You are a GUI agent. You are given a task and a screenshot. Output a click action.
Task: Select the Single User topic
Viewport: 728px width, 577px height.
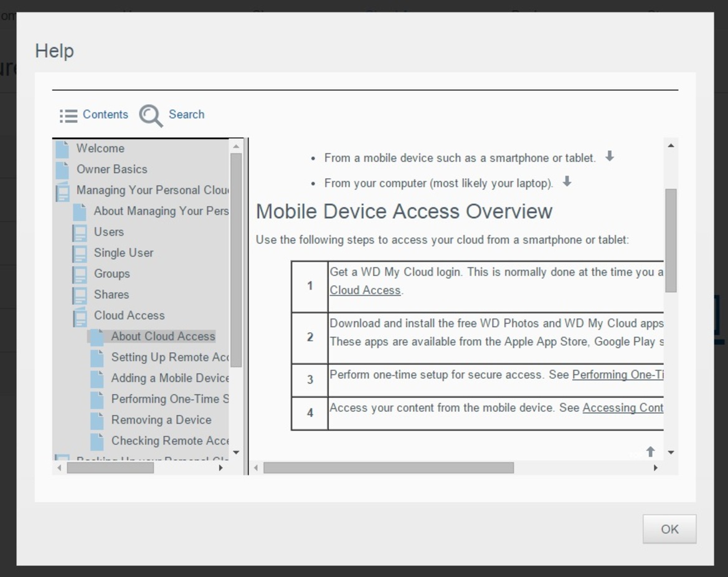(x=123, y=253)
